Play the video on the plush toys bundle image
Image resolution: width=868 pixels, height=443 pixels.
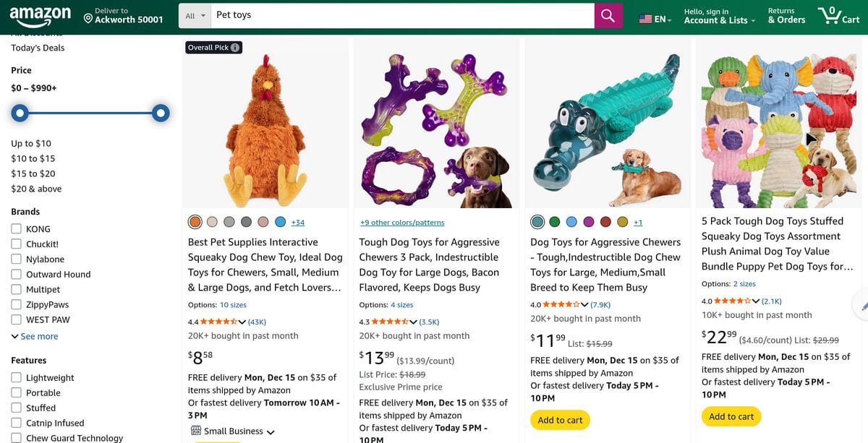(x=812, y=138)
